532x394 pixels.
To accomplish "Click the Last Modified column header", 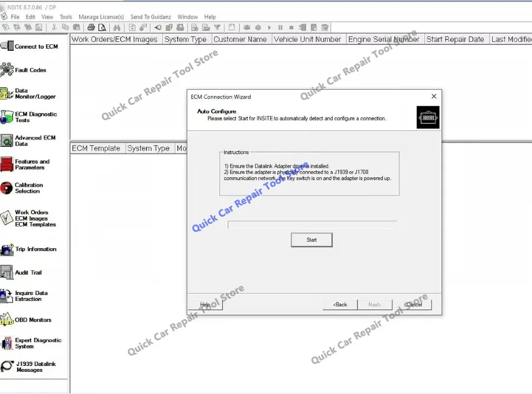I will (x=511, y=39).
